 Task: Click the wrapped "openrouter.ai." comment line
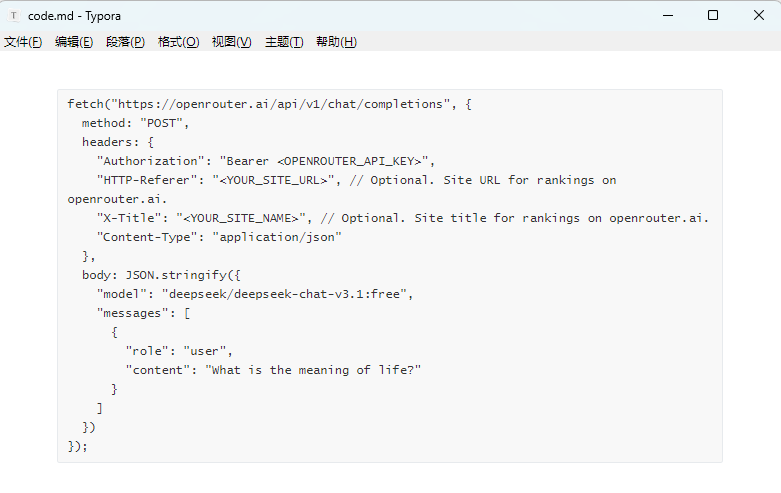[x=117, y=199]
